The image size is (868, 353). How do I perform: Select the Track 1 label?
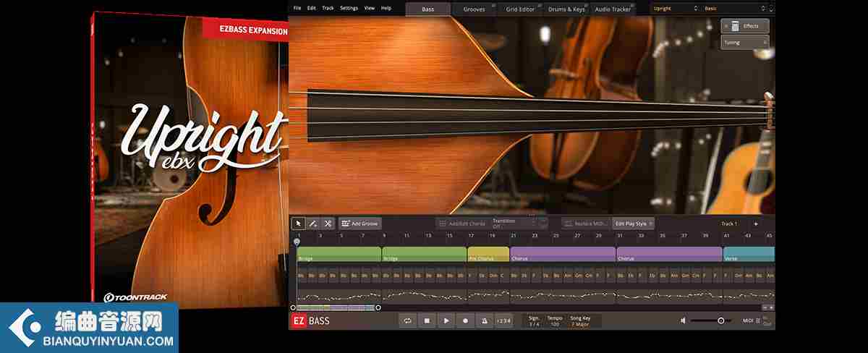729,224
